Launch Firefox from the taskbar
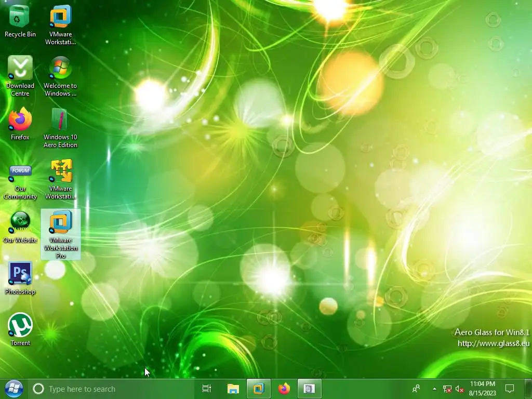This screenshot has height=399, width=532. 284,389
